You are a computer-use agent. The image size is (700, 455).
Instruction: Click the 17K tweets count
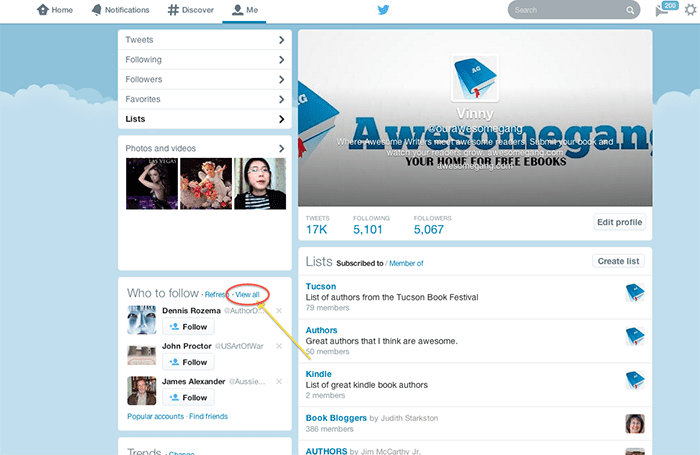[317, 230]
